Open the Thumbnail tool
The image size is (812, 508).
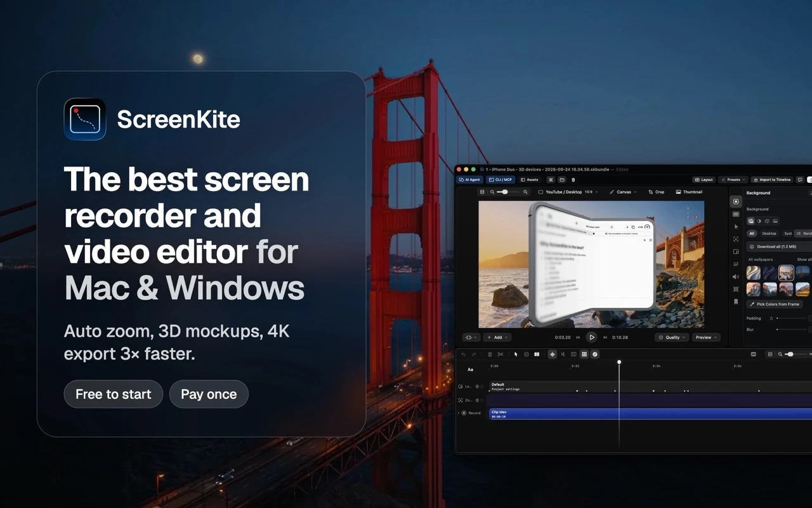pyautogui.click(x=689, y=192)
